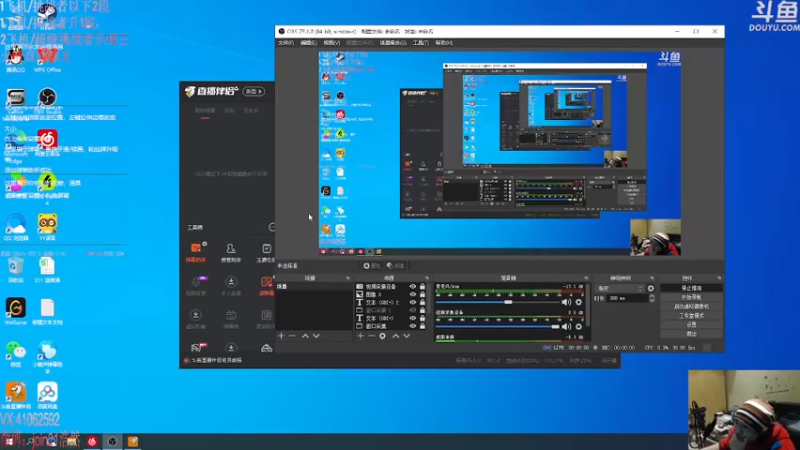The height and width of the screenshot is (450, 800).
Task: Mute the 视频采集设备 audio speaker icon
Action: click(566, 327)
